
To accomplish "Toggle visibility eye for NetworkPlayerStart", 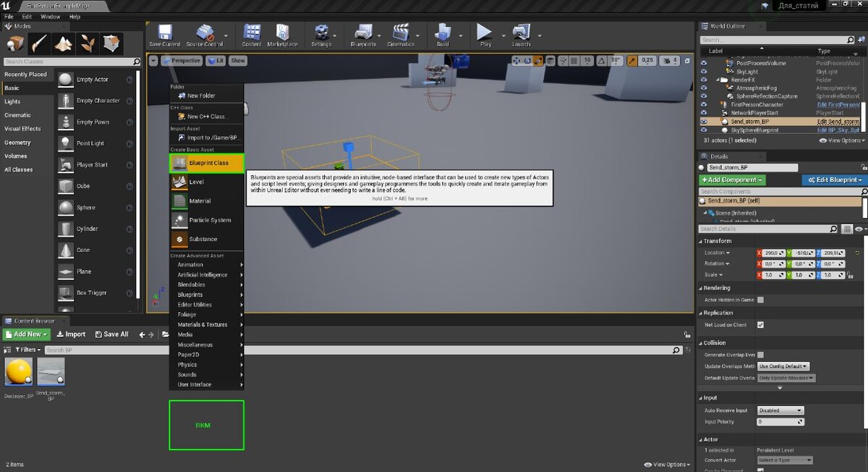I will 704,113.
